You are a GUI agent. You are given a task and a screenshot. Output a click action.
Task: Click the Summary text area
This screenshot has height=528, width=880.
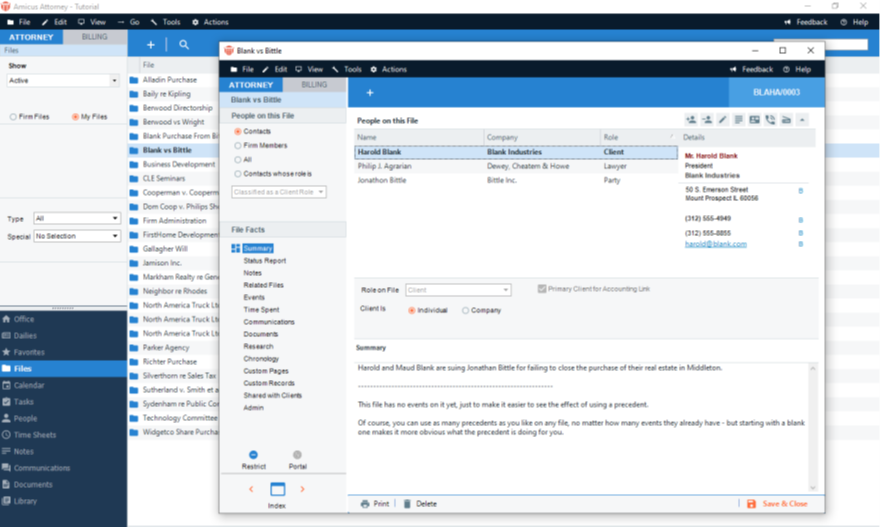581,428
